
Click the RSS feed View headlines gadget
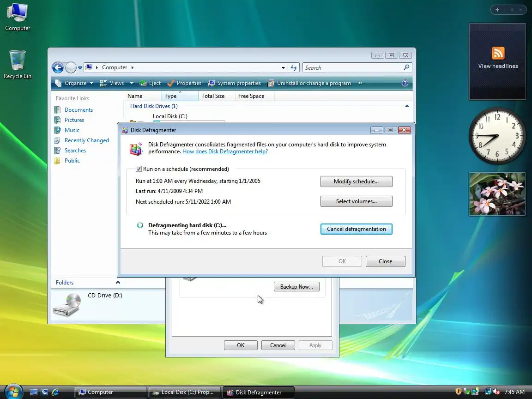coord(498,61)
